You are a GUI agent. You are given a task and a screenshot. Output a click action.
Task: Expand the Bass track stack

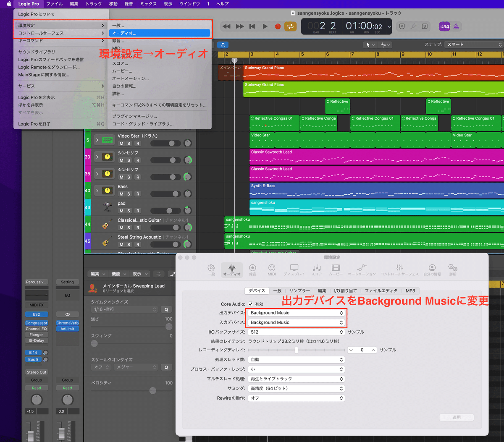coord(97,191)
